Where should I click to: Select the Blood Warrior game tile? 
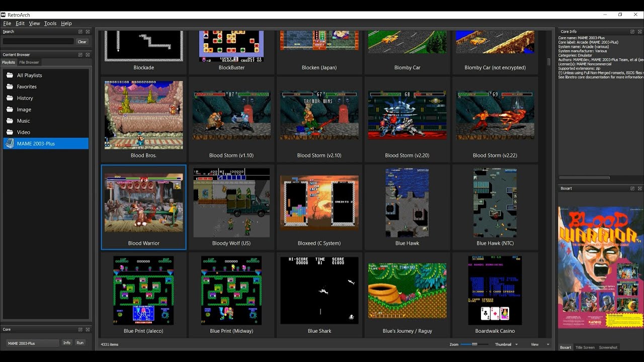click(144, 207)
